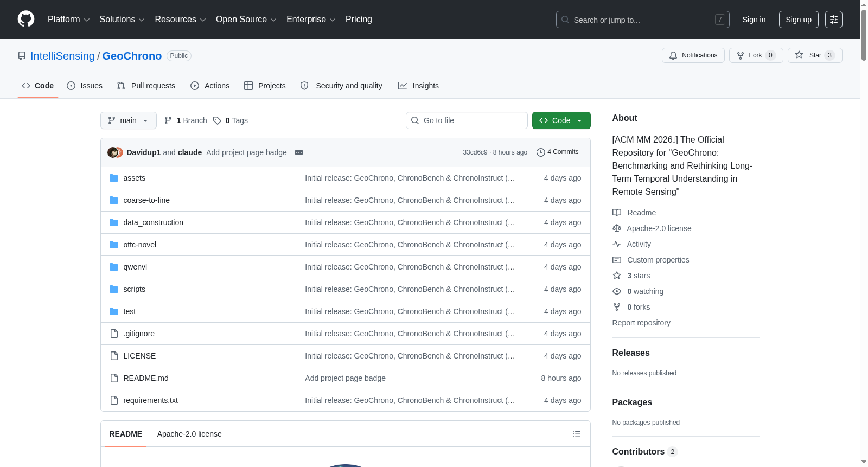The width and height of the screenshot is (868, 467).
Task: Open the test folder
Action: (129, 311)
